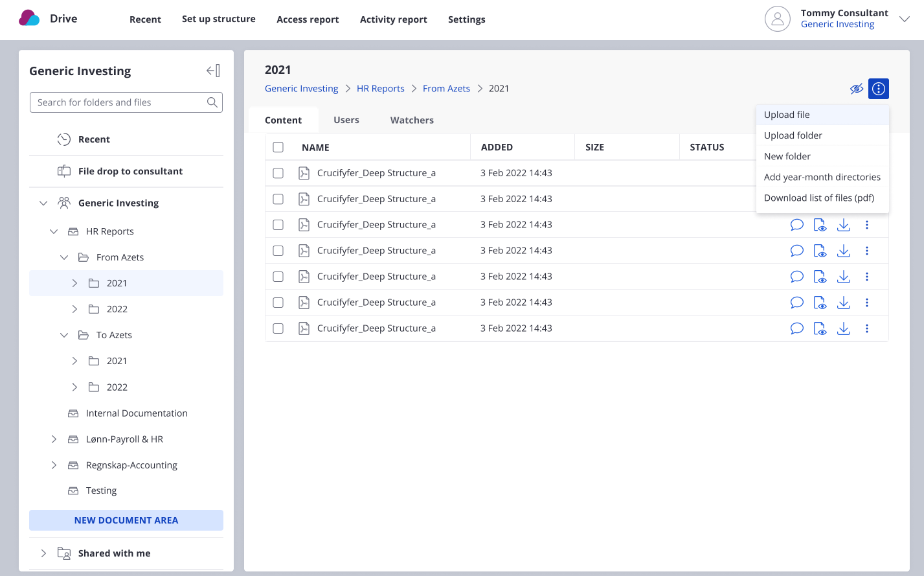924x576 pixels.
Task: Click the To Azets open folder icon
Action: [x=84, y=335]
